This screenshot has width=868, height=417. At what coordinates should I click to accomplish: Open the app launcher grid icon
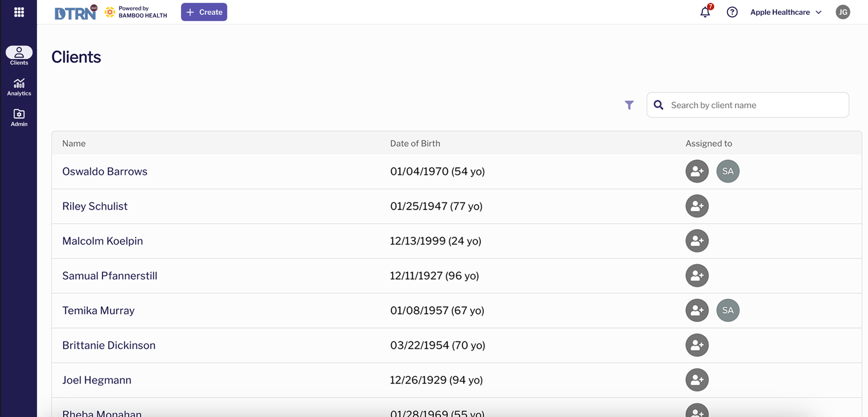click(19, 12)
